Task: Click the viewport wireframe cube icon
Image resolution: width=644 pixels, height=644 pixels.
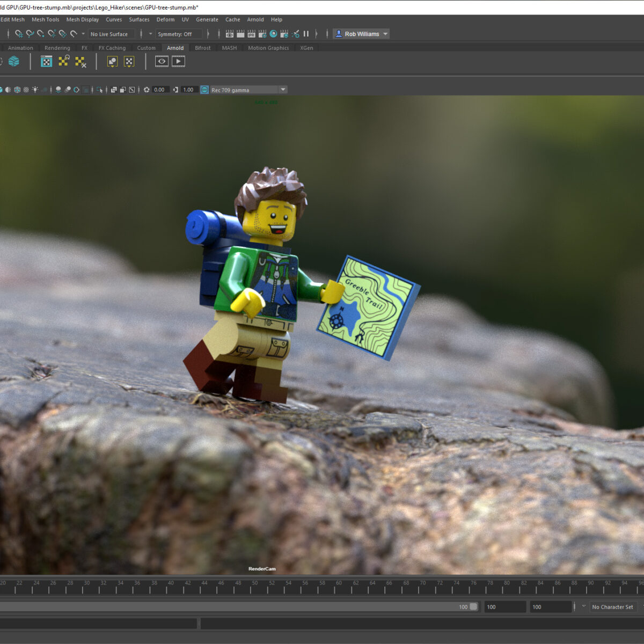Action: [x=17, y=90]
